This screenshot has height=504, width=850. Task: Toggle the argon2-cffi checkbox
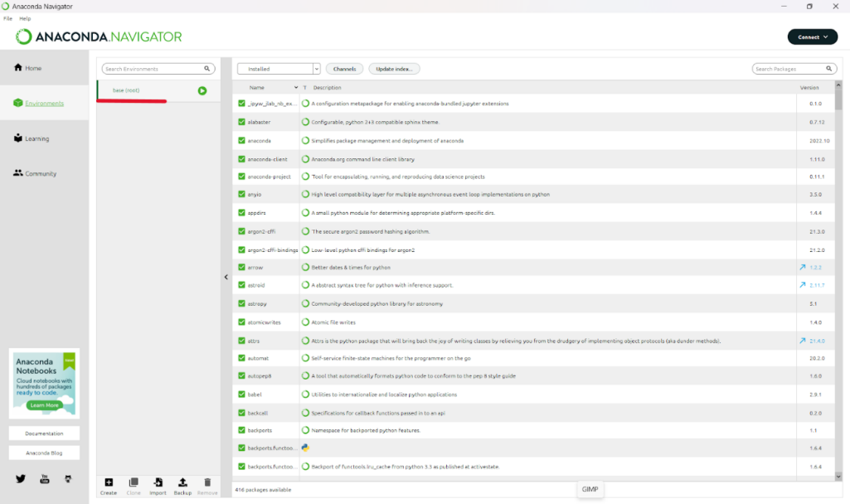coord(242,231)
